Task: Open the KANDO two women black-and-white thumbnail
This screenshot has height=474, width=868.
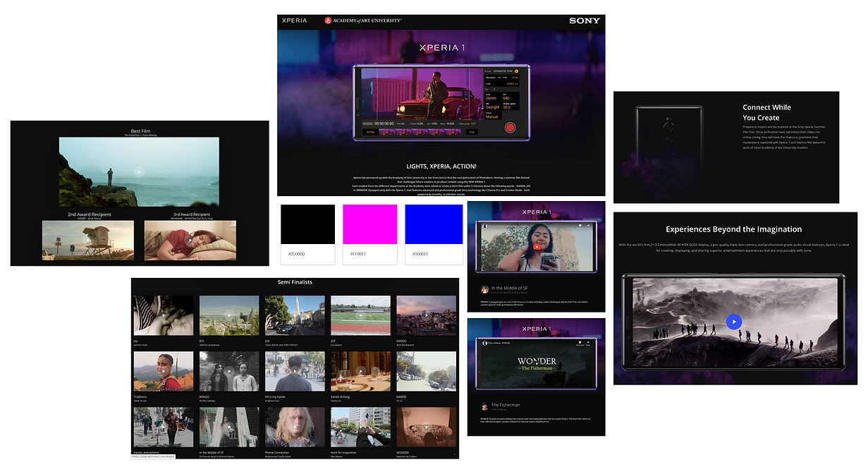Action: (x=229, y=371)
